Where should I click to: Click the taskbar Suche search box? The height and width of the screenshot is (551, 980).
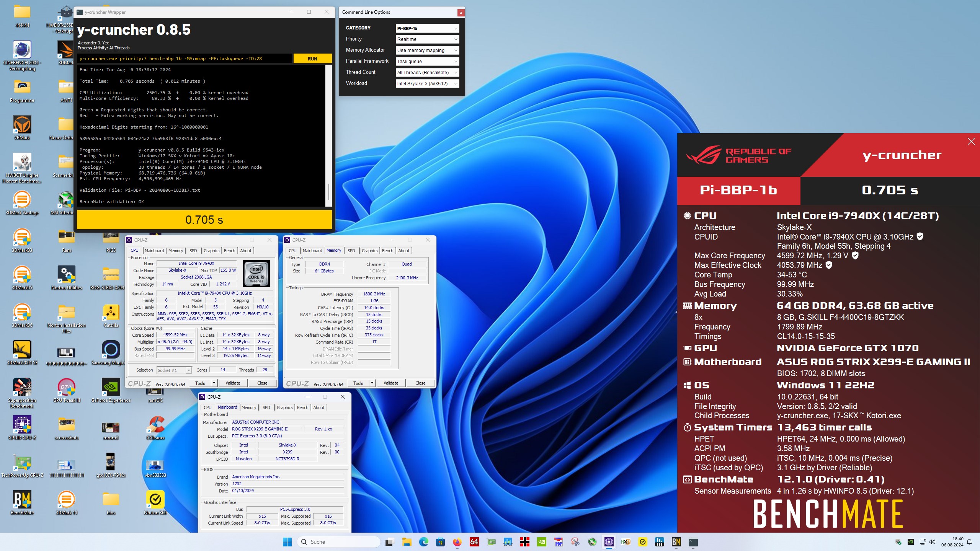pyautogui.click(x=339, y=542)
